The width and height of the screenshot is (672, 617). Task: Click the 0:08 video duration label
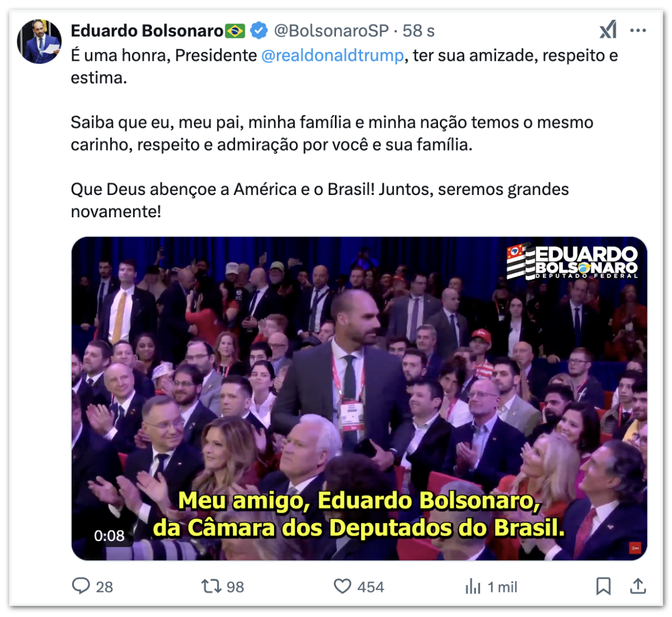pos(109,536)
